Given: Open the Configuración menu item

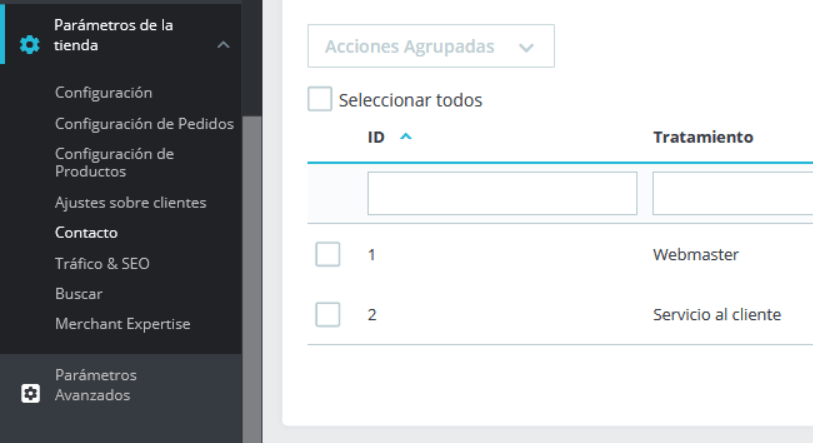Looking at the screenshot, I should click(104, 92).
